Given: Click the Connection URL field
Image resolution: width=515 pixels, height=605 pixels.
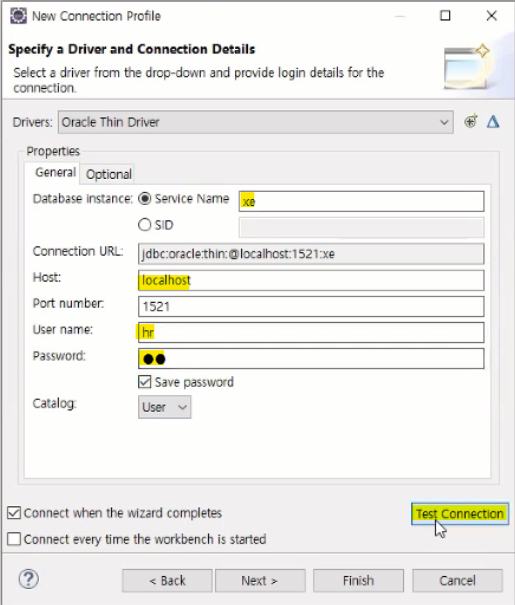Looking at the screenshot, I should tap(311, 254).
